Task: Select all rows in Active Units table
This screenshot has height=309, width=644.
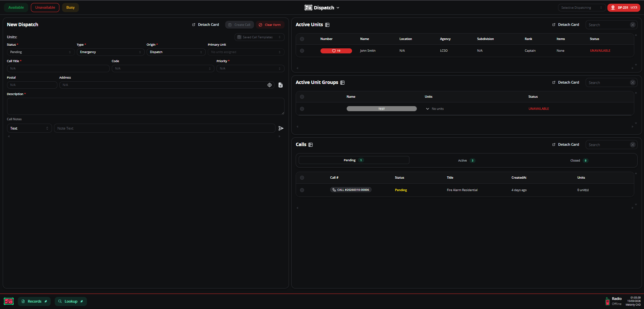Action: point(302,39)
